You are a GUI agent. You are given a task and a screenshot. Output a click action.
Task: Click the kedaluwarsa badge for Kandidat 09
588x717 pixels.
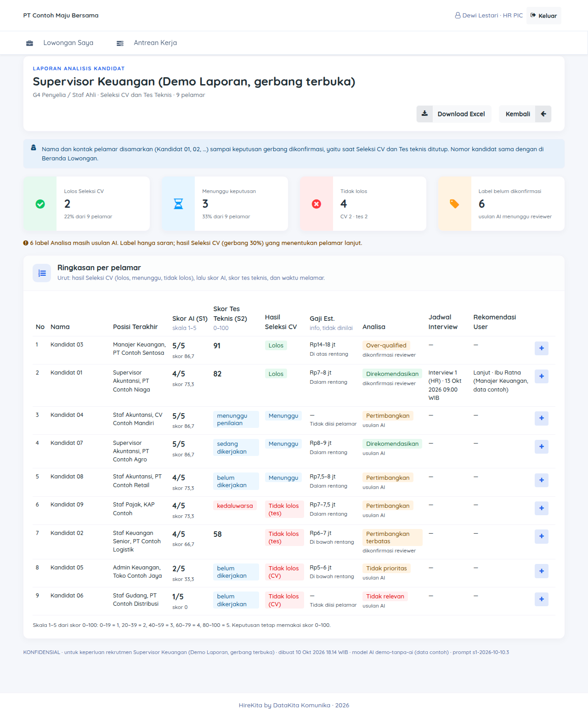point(235,506)
